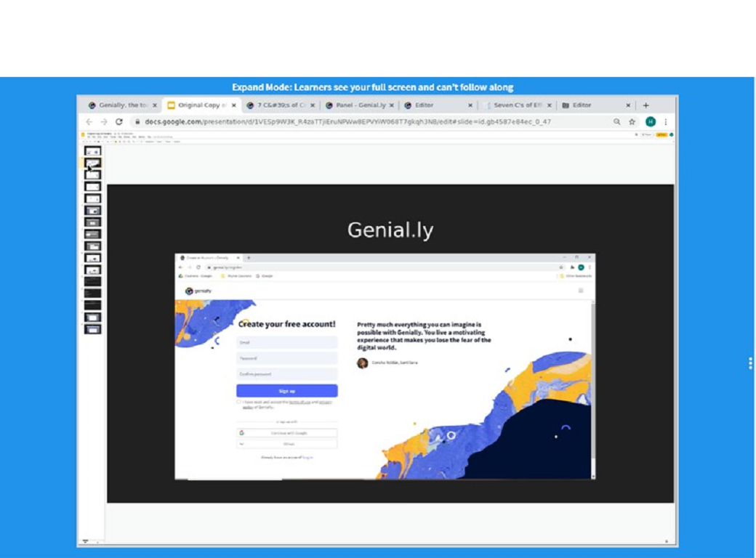Select the highlighted second slide thumbnail
The height and width of the screenshot is (558, 756).
(x=92, y=163)
